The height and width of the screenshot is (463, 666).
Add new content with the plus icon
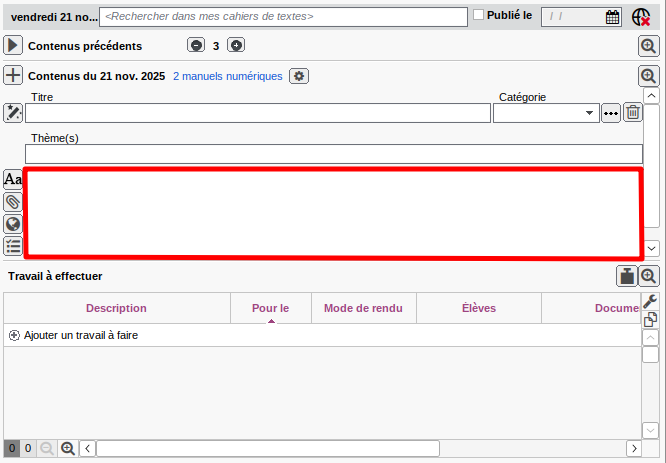point(13,75)
